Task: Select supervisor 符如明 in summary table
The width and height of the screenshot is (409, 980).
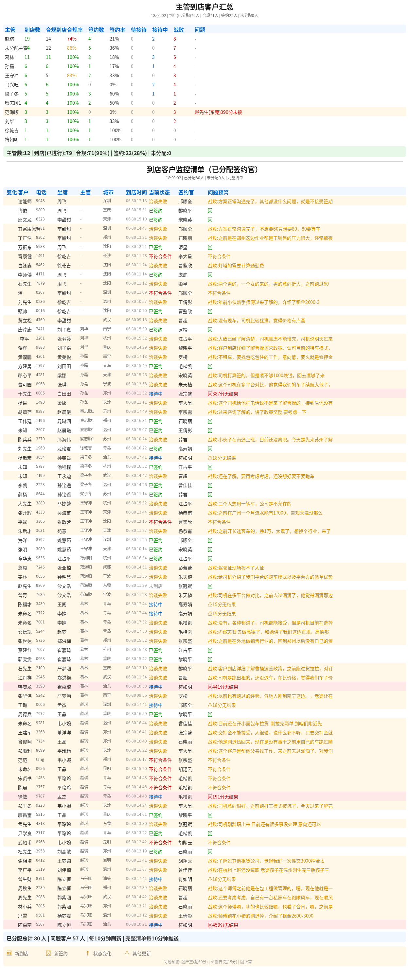Action: (x=12, y=140)
